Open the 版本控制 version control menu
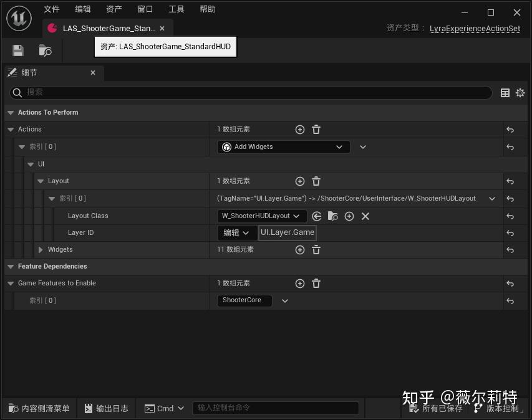Image resolution: width=532 pixels, height=420 pixels. (x=500, y=408)
